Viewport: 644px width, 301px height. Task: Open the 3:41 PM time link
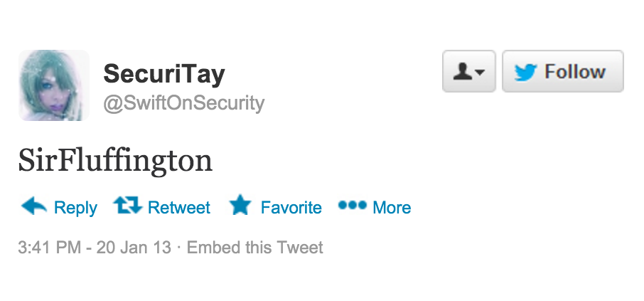(49, 248)
